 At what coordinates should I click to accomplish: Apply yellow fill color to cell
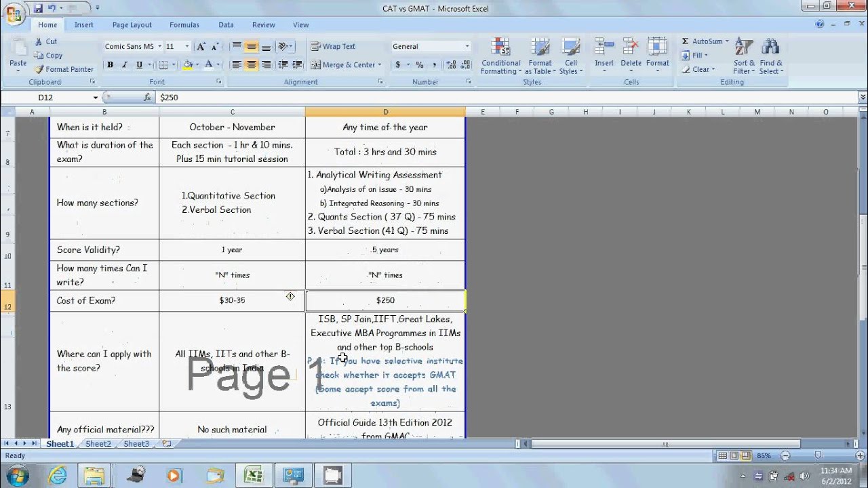pyautogui.click(x=188, y=65)
